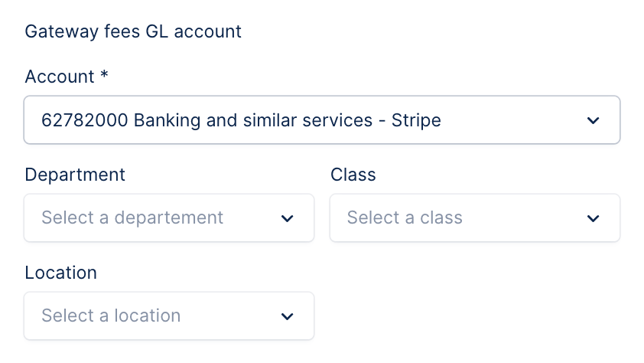Click the 'Class' field label

coord(353,175)
